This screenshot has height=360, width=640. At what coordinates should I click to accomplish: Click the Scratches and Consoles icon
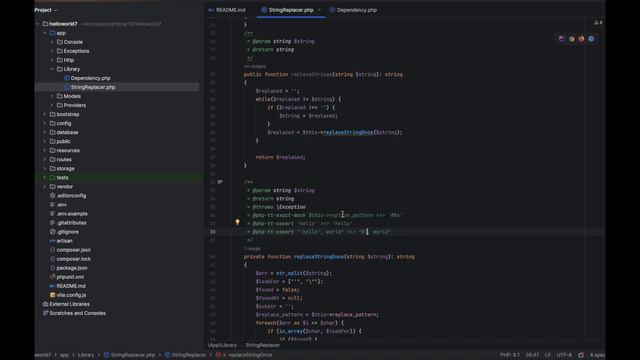tap(45, 313)
